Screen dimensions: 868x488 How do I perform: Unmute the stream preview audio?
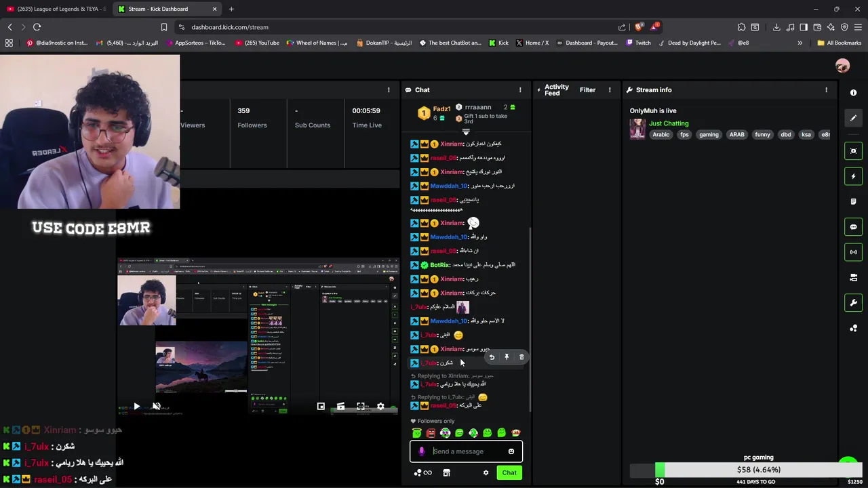(x=156, y=407)
